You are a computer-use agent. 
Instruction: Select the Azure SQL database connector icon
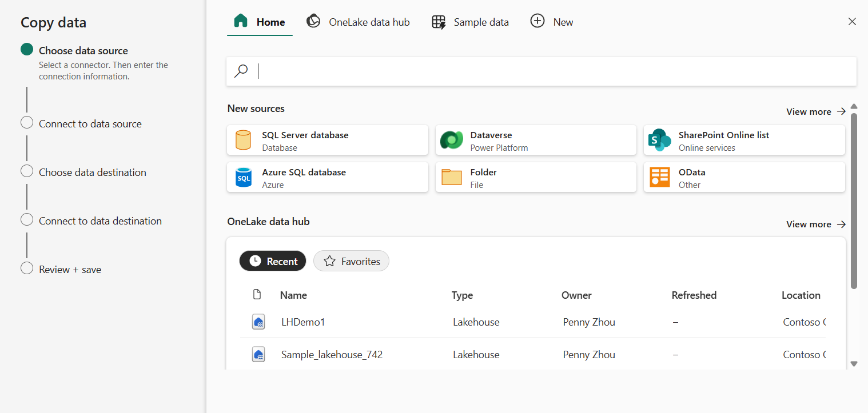[244, 177]
